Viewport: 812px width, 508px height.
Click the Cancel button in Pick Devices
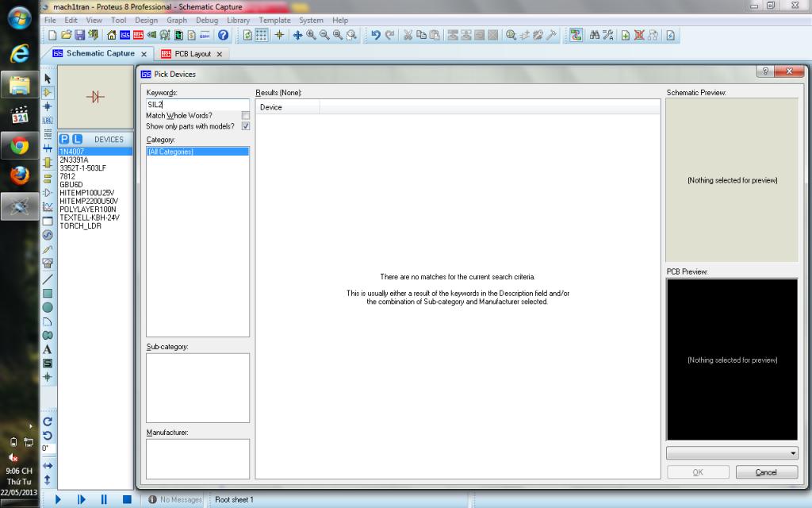click(767, 472)
